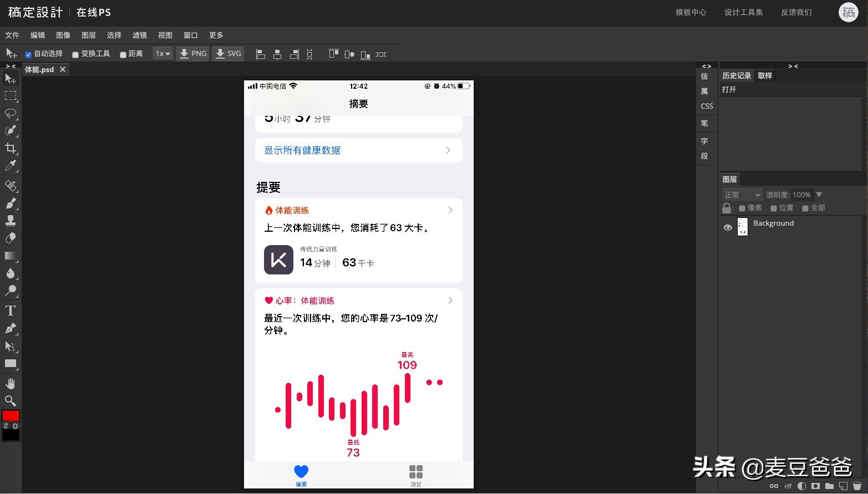The image size is (868, 494).
Task: Pick the Hand tool
Action: 11,383
